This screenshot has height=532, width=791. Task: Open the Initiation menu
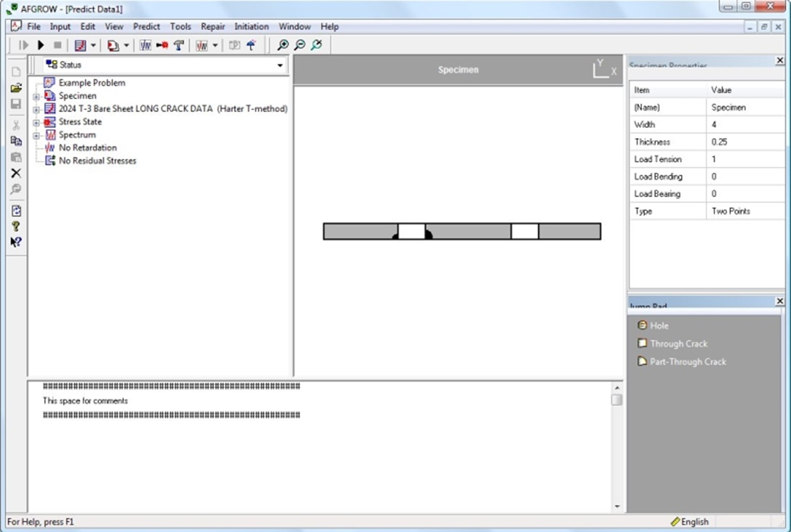(251, 27)
